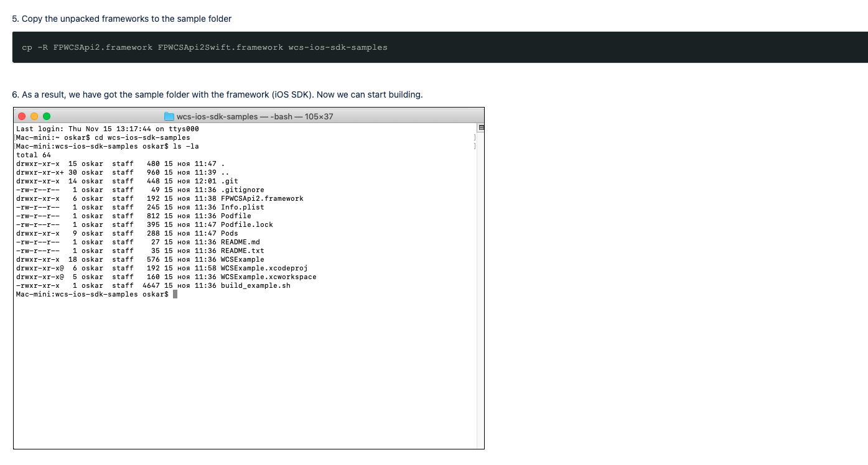Click the 'WCSExample' directory row of size 576

[x=140, y=259]
